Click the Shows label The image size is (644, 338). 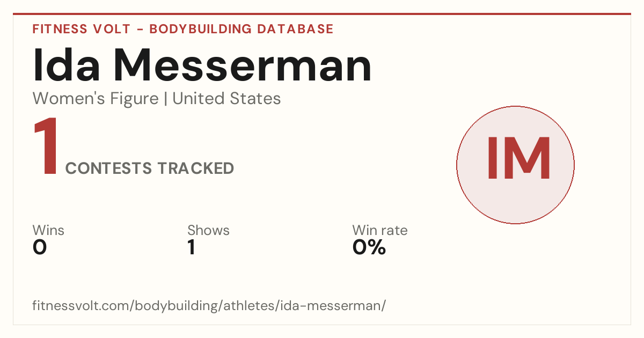pos(208,230)
